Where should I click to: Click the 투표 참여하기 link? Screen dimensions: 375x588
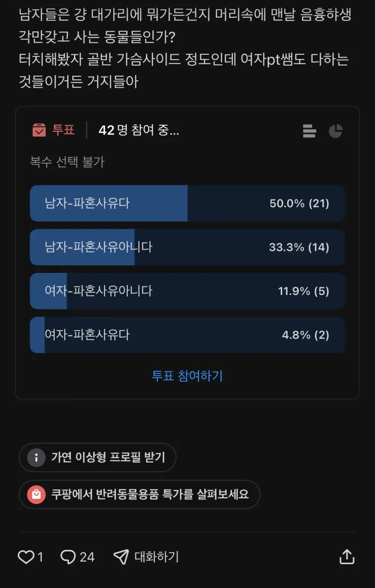click(x=187, y=376)
